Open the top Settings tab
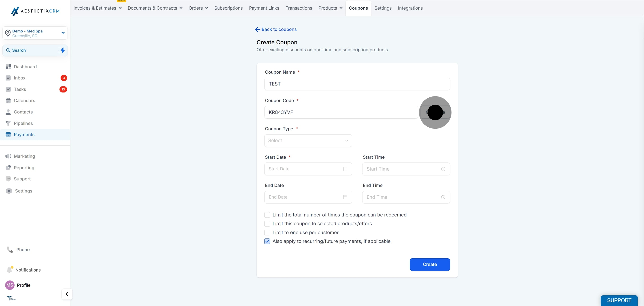This screenshot has height=306, width=644. pyautogui.click(x=383, y=8)
